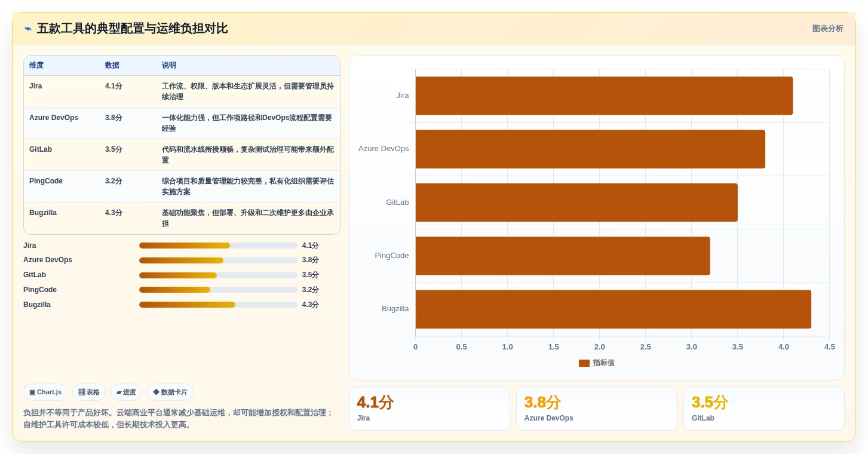Image resolution: width=868 pixels, height=454 pixels.
Task: Click the 3.2分 value beside PingCode progress bar
Action: click(x=311, y=290)
